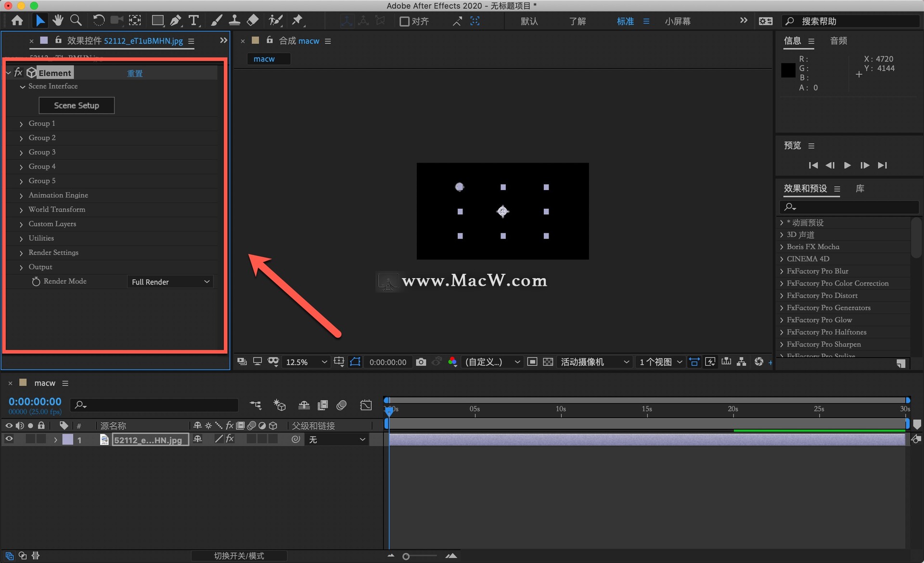Screen dimensions: 924x563
Task: Play the preview
Action: click(x=847, y=166)
